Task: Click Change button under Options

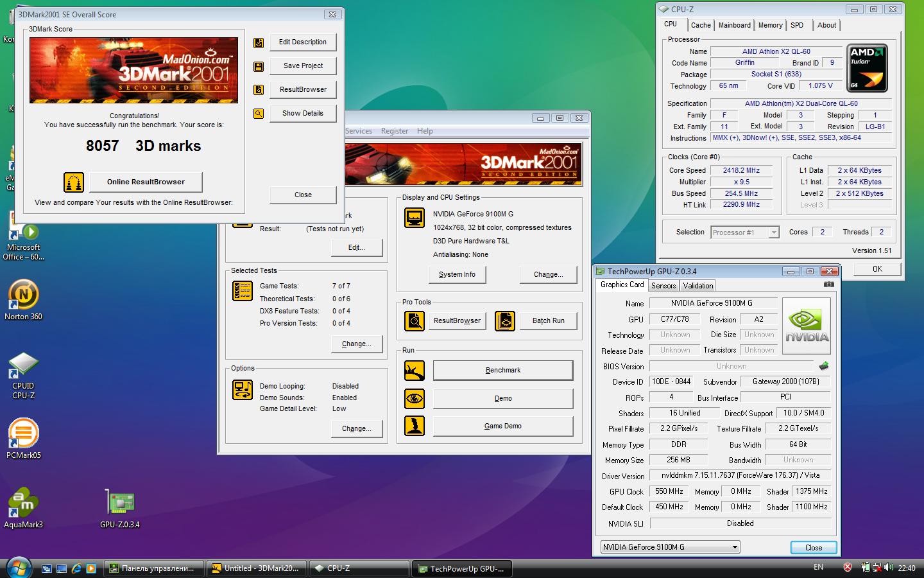Action: [x=357, y=429]
